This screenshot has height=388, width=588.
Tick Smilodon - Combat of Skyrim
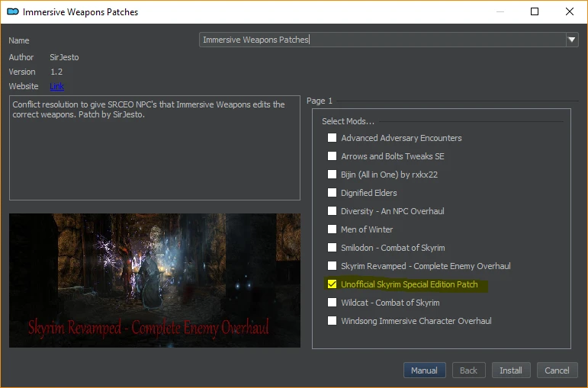point(332,248)
